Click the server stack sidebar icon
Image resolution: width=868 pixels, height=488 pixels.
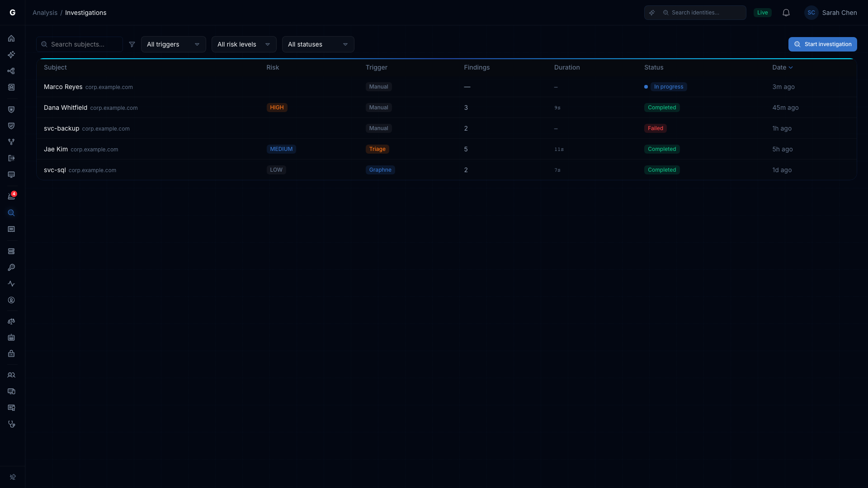pyautogui.click(x=11, y=251)
